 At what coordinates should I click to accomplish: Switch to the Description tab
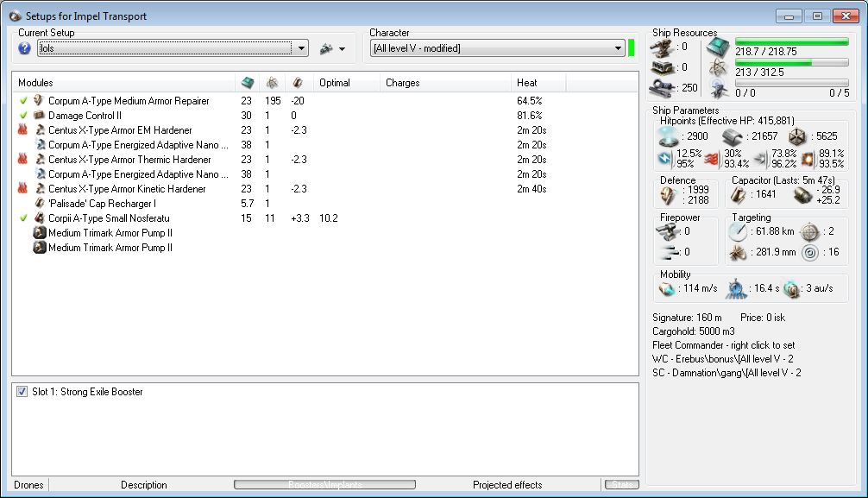pyautogui.click(x=144, y=485)
